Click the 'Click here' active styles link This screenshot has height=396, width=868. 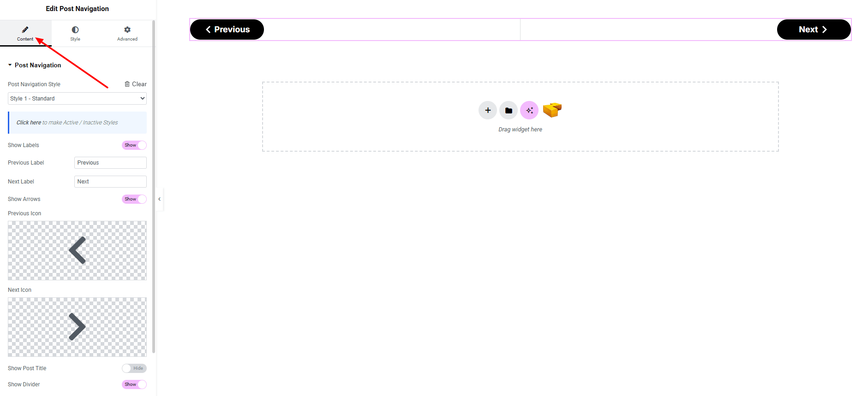(29, 123)
